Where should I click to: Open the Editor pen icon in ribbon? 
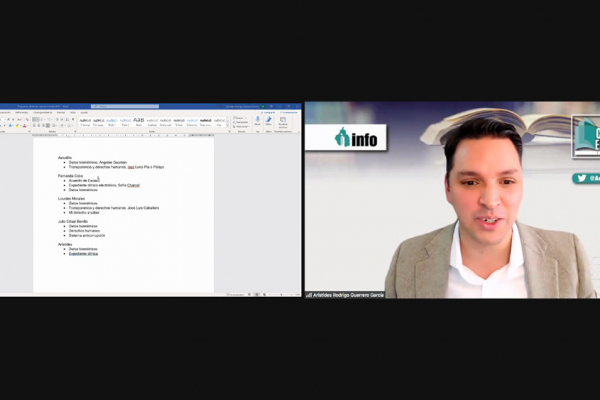tap(268, 119)
